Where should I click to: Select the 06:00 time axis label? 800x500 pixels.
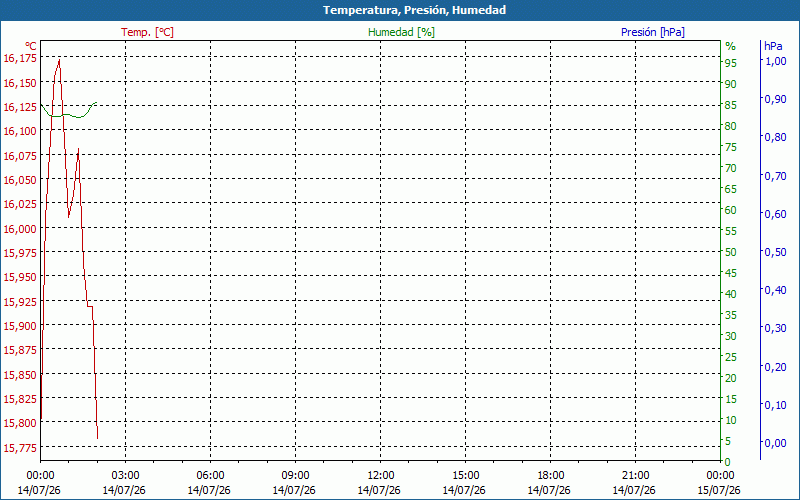210,476
